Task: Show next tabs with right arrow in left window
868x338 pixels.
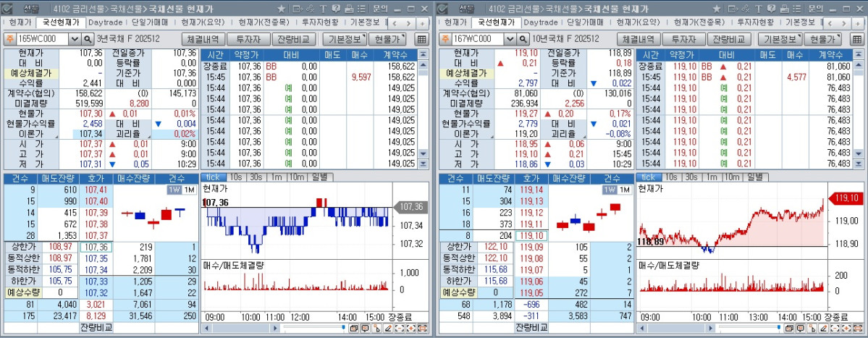Action: [x=408, y=23]
